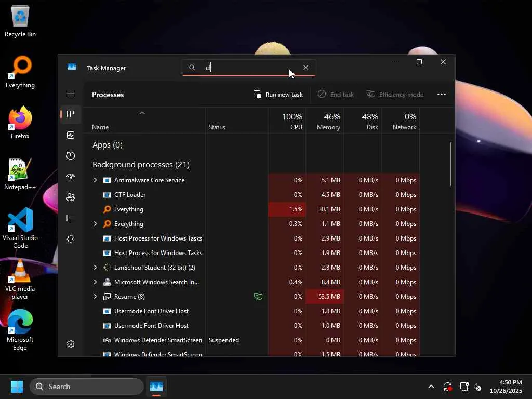Click the Task Manager title bar icon
Screen dimensions: 532x399
click(x=72, y=67)
